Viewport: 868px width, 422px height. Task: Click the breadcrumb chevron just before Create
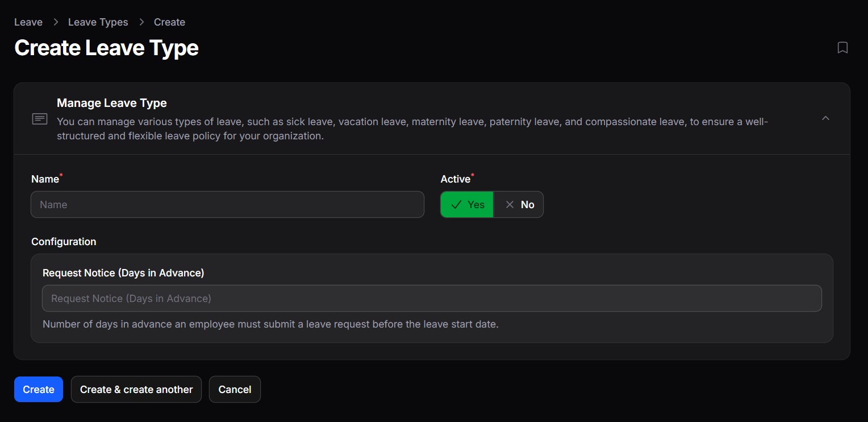141,22
